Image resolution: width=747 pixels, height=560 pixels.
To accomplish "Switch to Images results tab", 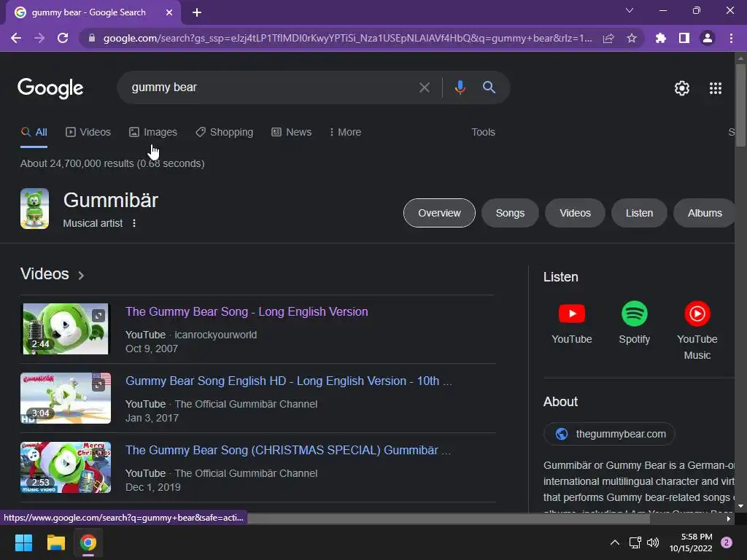I will [153, 133].
